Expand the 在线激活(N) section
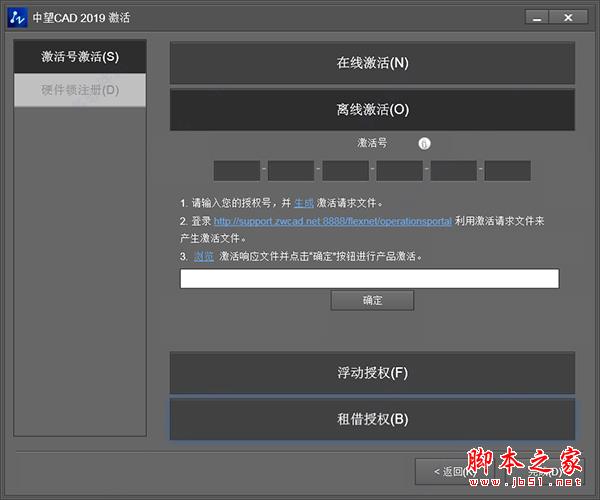This screenshot has height=500, width=600. tap(372, 63)
